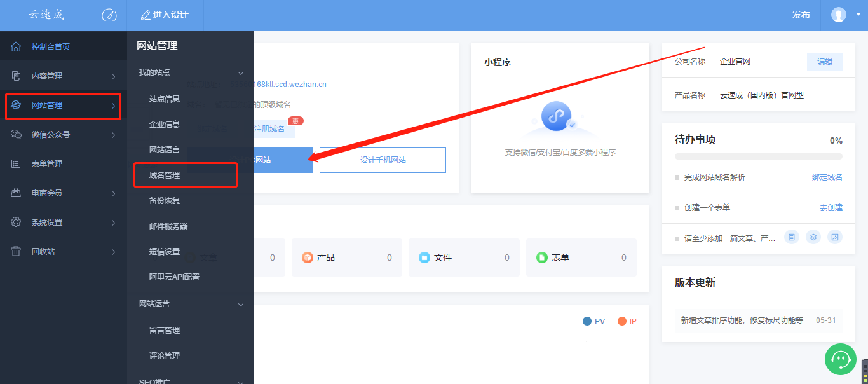
Task: Open the user avatar icon
Action: pos(839,15)
